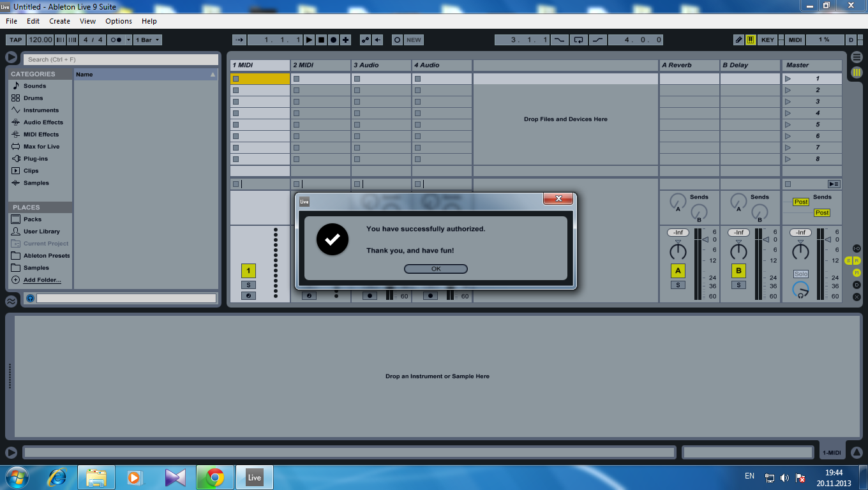
Task: Select the Plug-ins category
Action: coord(36,159)
